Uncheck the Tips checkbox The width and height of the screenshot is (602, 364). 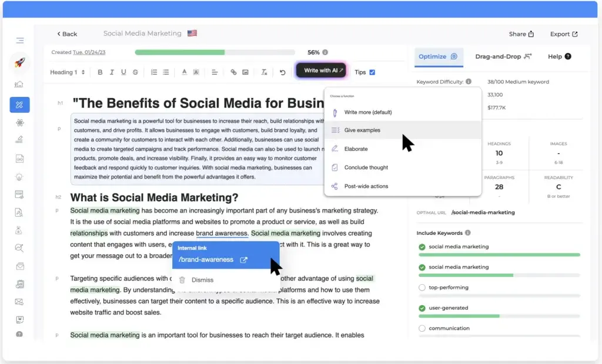pyautogui.click(x=372, y=72)
